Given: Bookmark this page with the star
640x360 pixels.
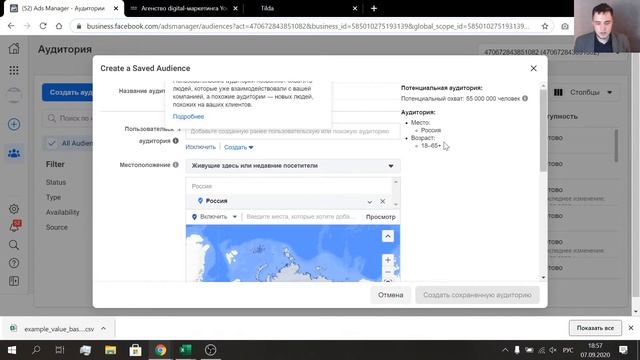Looking at the screenshot, I should (x=545, y=26).
